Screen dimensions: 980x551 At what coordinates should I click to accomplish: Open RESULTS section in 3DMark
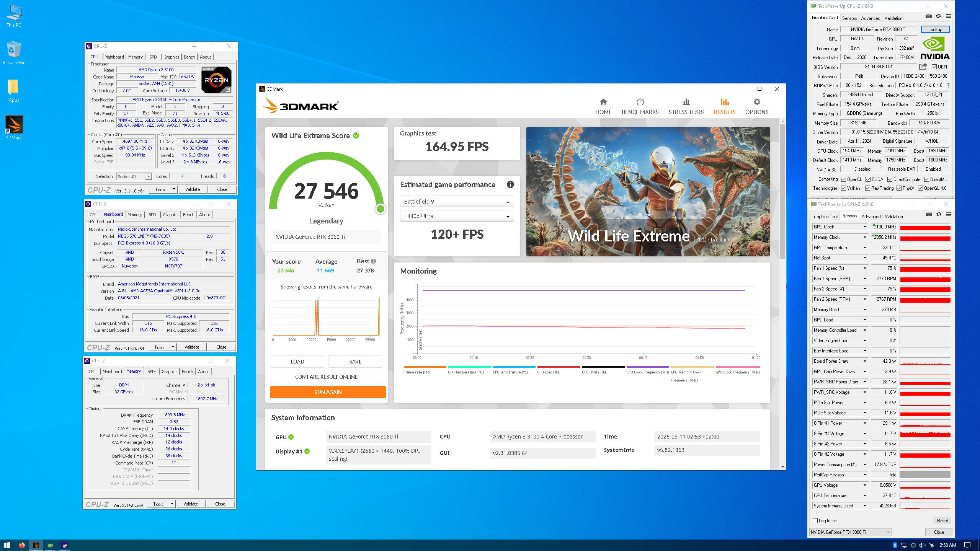724,106
